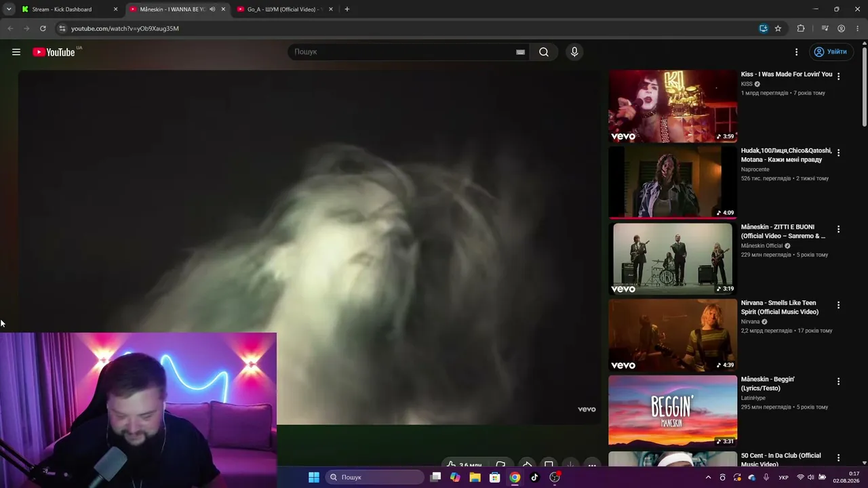Open the on-screen keyboard in the search box

click(x=520, y=52)
